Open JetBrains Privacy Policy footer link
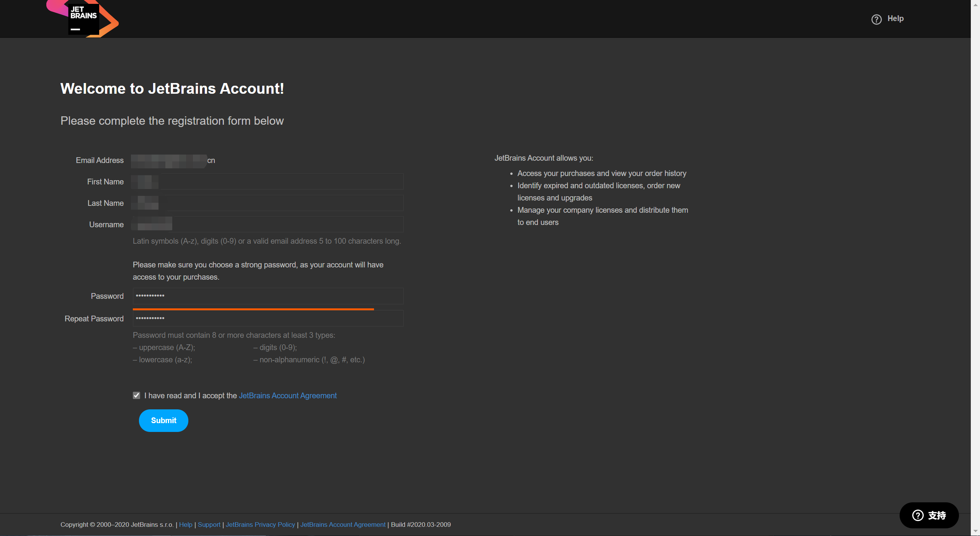 click(x=260, y=525)
